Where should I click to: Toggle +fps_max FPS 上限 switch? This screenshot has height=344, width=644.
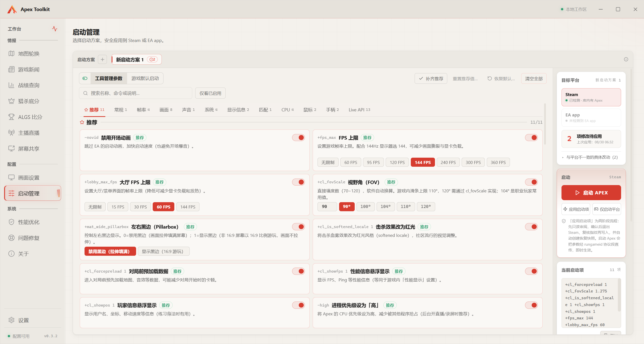click(531, 138)
